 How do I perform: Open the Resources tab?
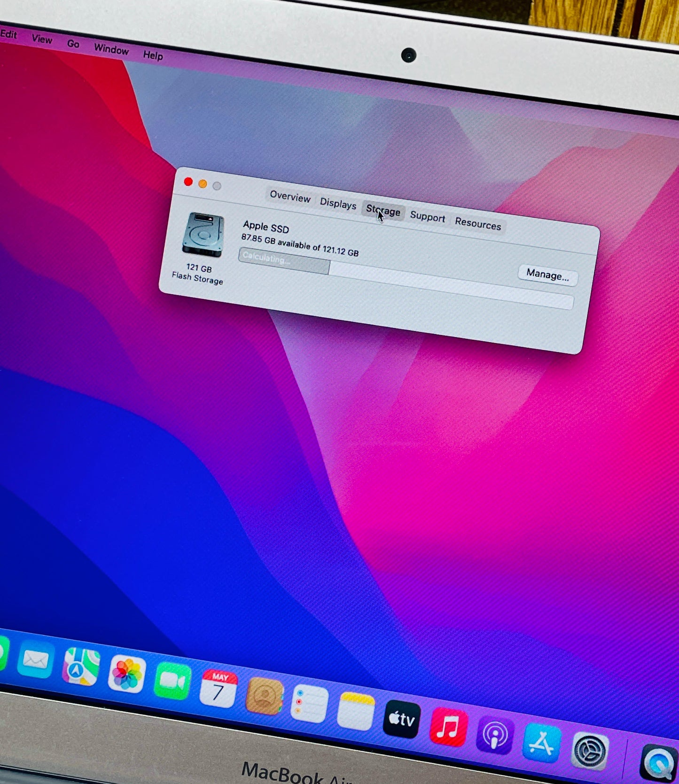coord(478,224)
